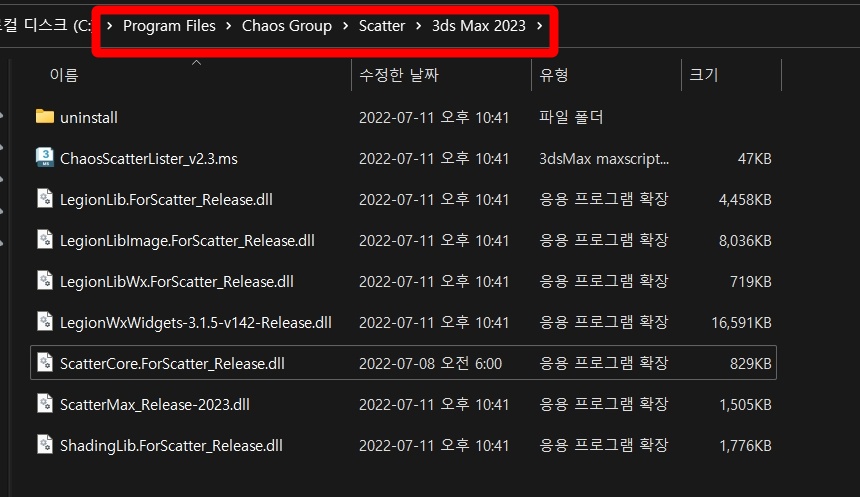
Task: Select ScatterCore.ForScatter_Release.dll file name
Action: point(172,364)
